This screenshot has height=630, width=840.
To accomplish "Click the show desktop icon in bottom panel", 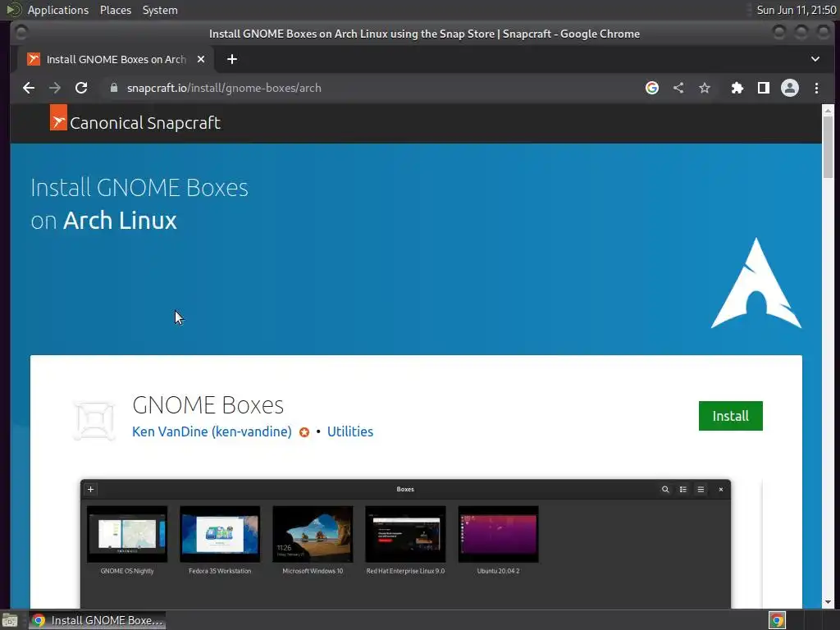I will tap(10, 620).
